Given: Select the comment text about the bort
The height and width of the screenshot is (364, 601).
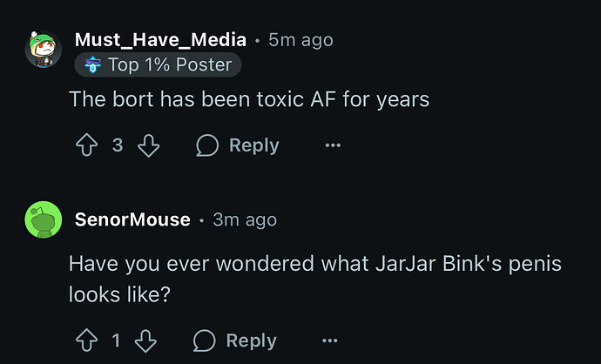Looking at the screenshot, I should [249, 99].
